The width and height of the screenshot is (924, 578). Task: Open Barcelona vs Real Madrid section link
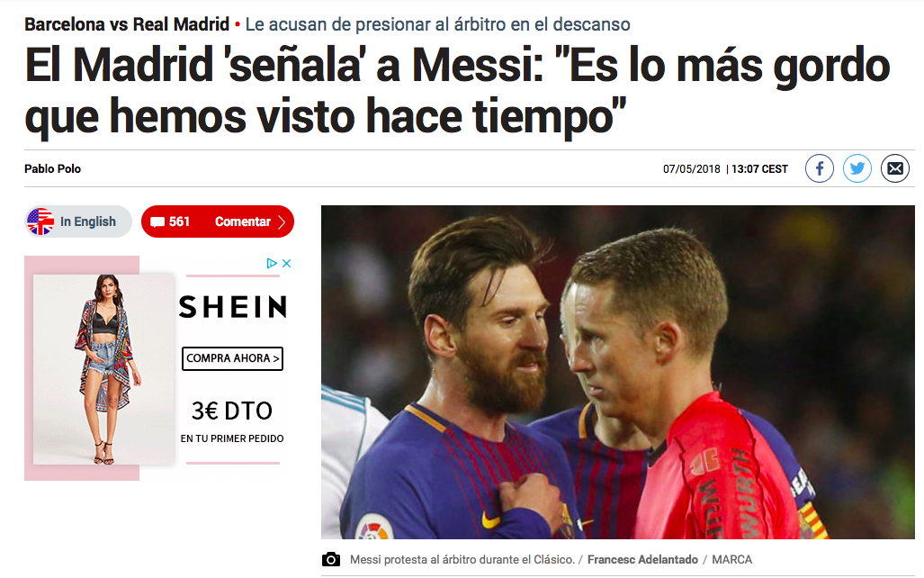click(x=127, y=24)
